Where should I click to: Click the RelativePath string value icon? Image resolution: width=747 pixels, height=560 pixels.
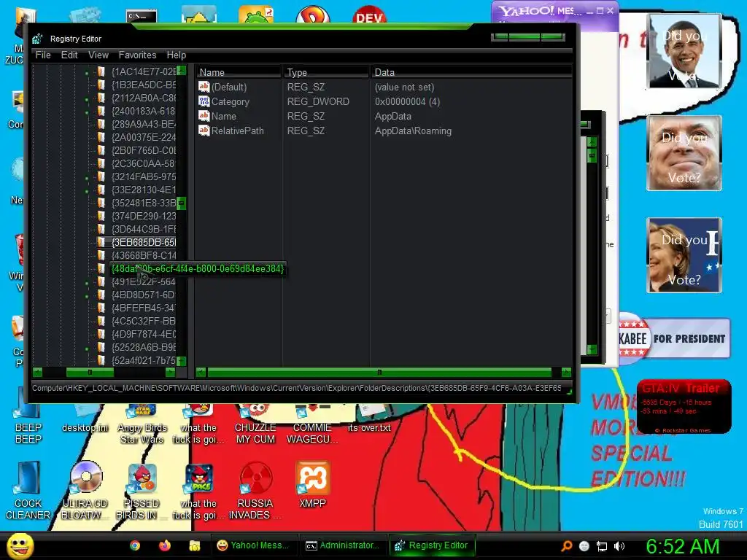pos(204,131)
